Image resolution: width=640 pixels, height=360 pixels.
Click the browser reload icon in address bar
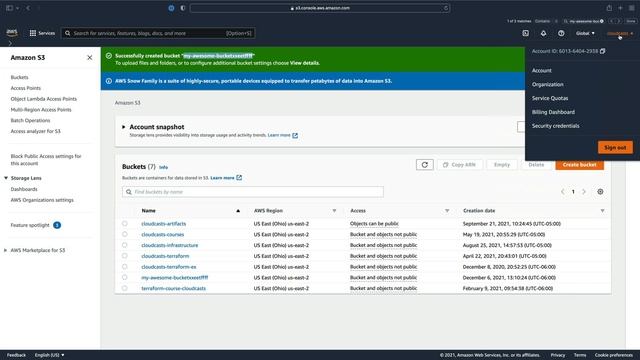(x=446, y=8)
